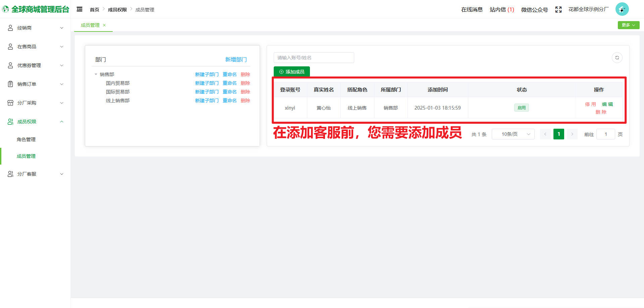Click the 分厂采购 shop icon in sidebar

tap(10, 103)
